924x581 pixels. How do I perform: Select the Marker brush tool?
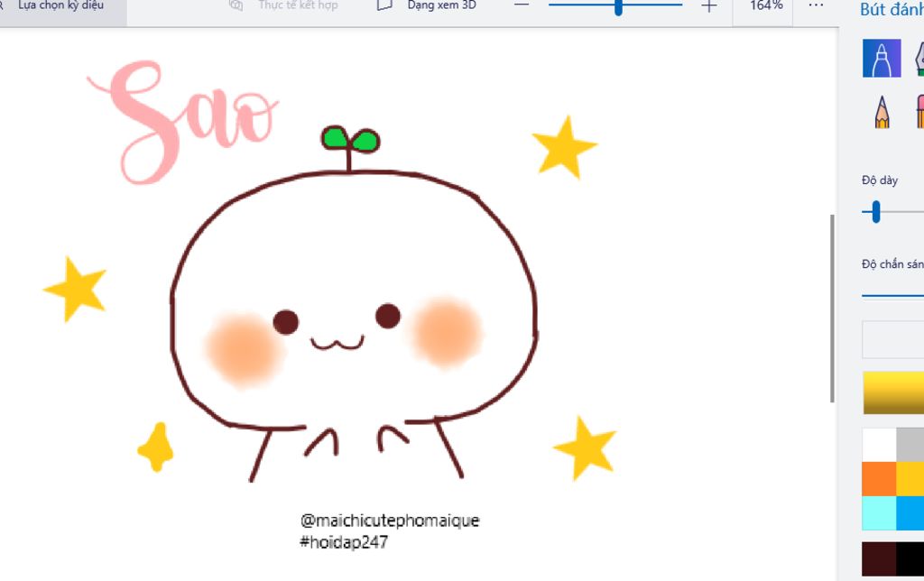[882, 59]
